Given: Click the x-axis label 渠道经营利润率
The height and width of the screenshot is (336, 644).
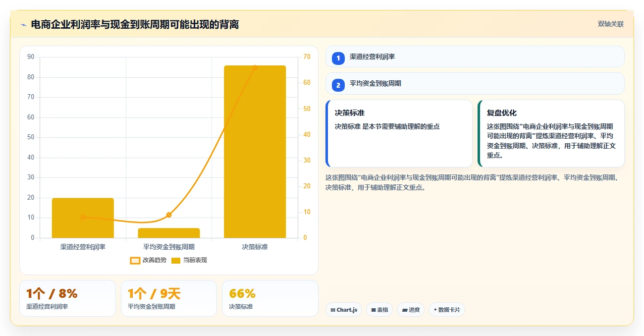Looking at the screenshot, I should (83, 247).
